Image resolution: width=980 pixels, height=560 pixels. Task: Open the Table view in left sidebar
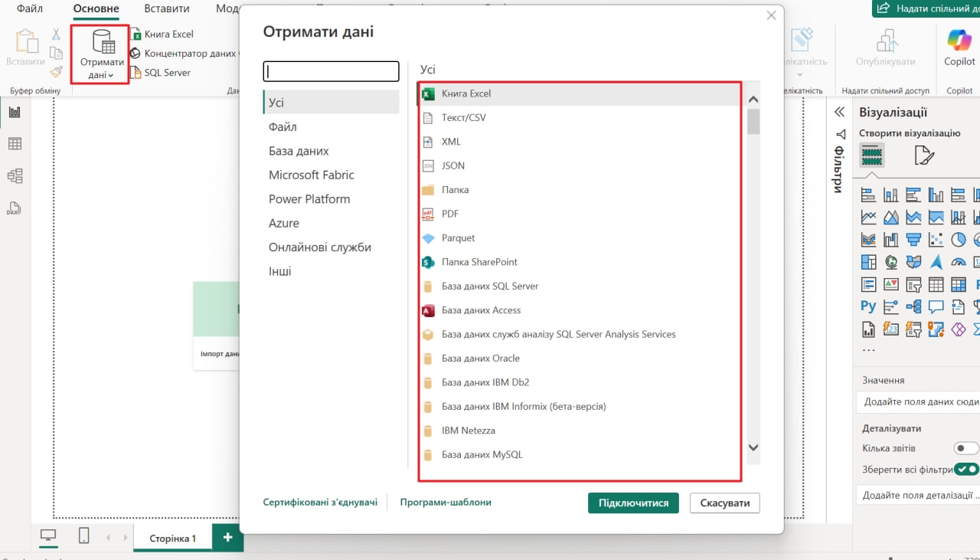tap(15, 144)
